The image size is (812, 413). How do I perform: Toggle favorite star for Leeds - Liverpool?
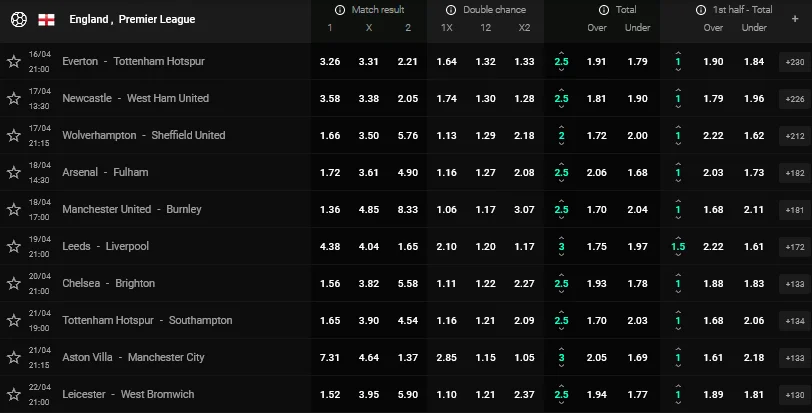[14, 247]
